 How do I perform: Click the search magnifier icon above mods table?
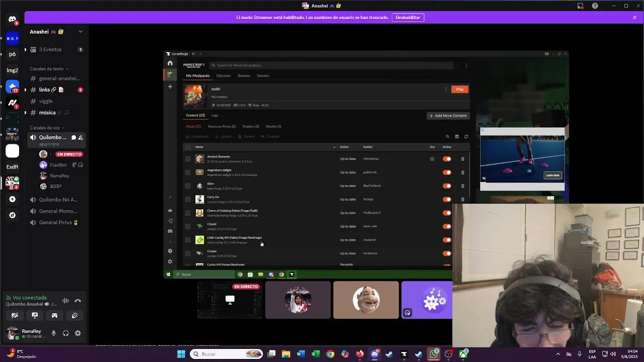447,136
